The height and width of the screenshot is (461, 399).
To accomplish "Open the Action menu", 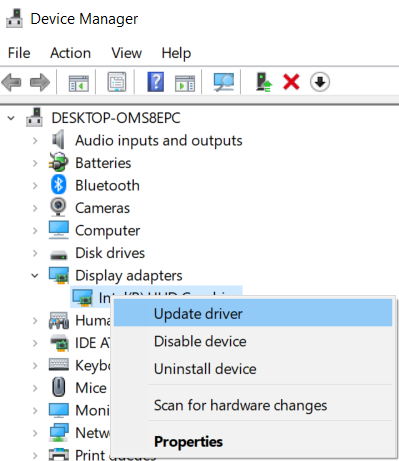I will click(x=70, y=53).
